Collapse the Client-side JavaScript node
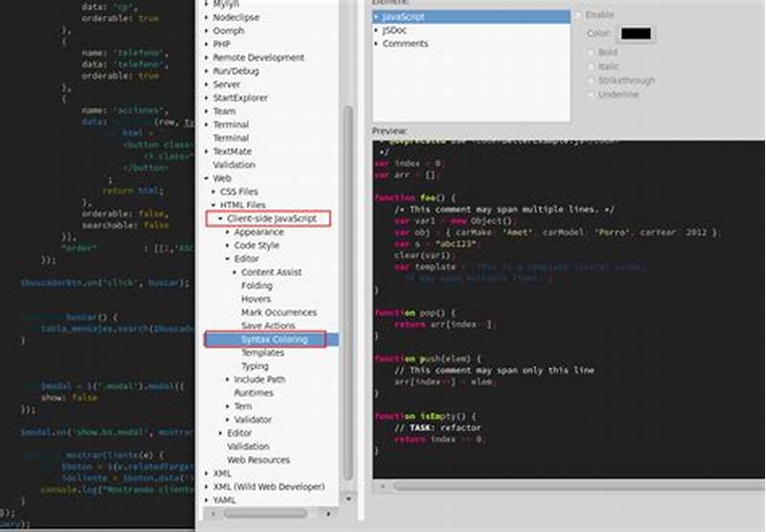Image resolution: width=766 pixels, height=532 pixels. [221, 219]
